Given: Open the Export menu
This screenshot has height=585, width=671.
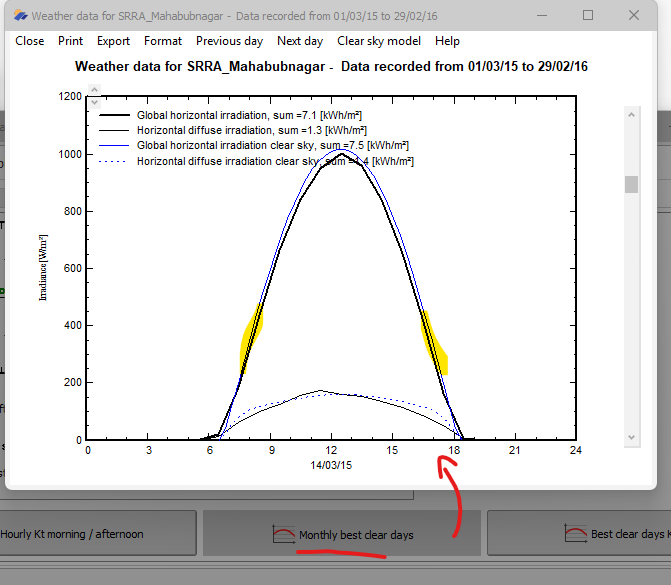Looking at the screenshot, I should coord(113,41).
